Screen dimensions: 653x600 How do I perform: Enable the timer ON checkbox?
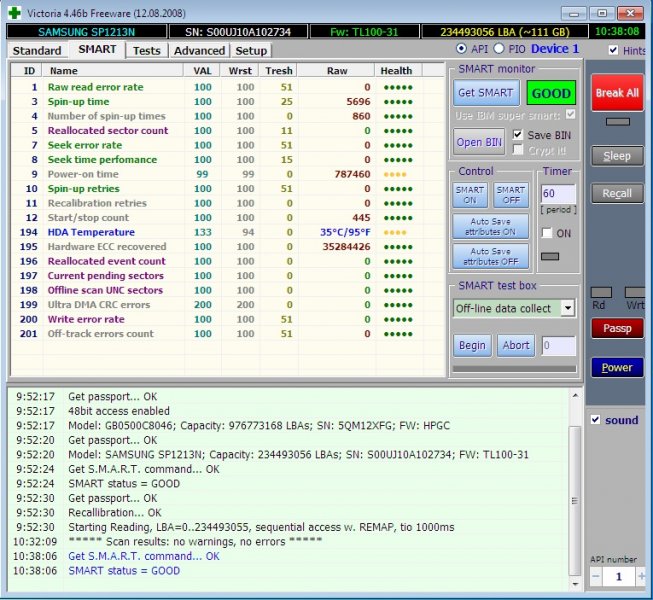(546, 232)
